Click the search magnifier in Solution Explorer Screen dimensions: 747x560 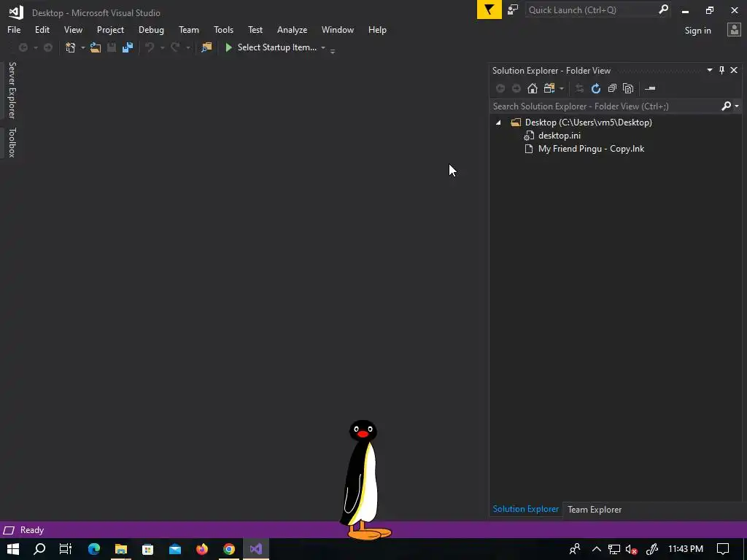(x=726, y=106)
